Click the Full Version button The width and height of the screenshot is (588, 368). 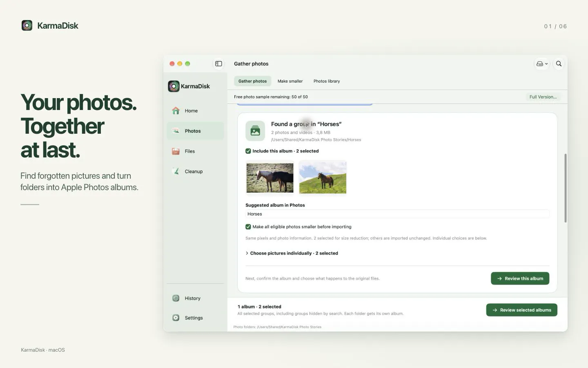coord(543,97)
